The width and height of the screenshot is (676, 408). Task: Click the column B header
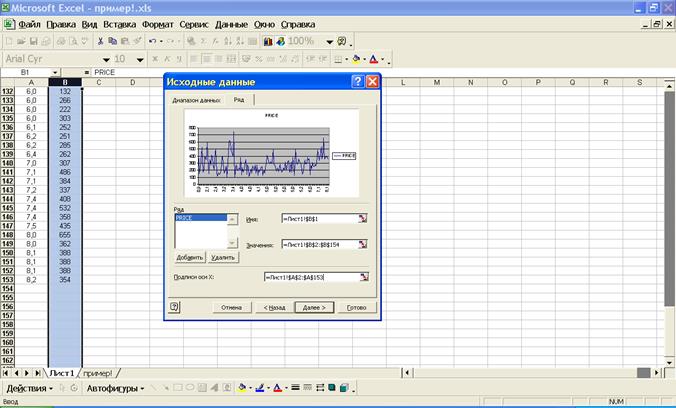click(x=65, y=82)
